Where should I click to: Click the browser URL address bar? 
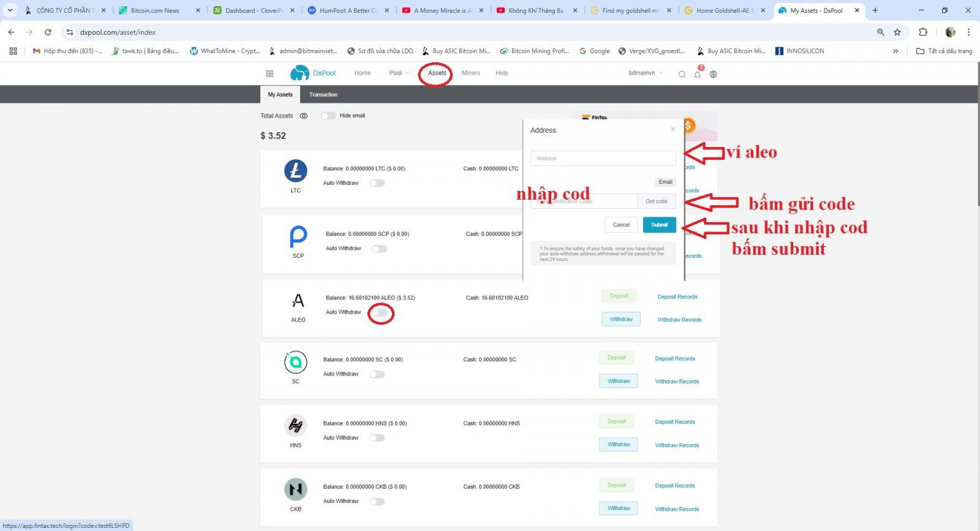point(472,32)
